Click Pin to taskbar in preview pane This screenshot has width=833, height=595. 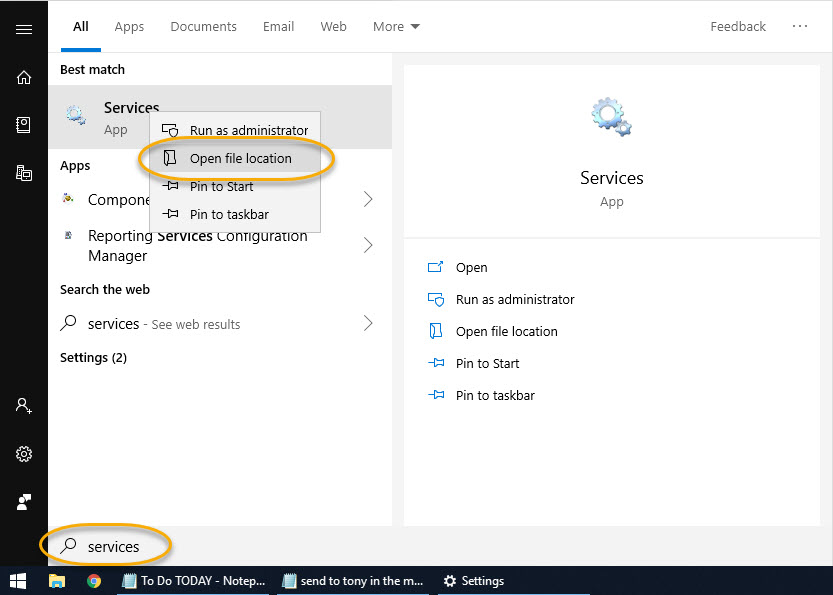(481, 395)
